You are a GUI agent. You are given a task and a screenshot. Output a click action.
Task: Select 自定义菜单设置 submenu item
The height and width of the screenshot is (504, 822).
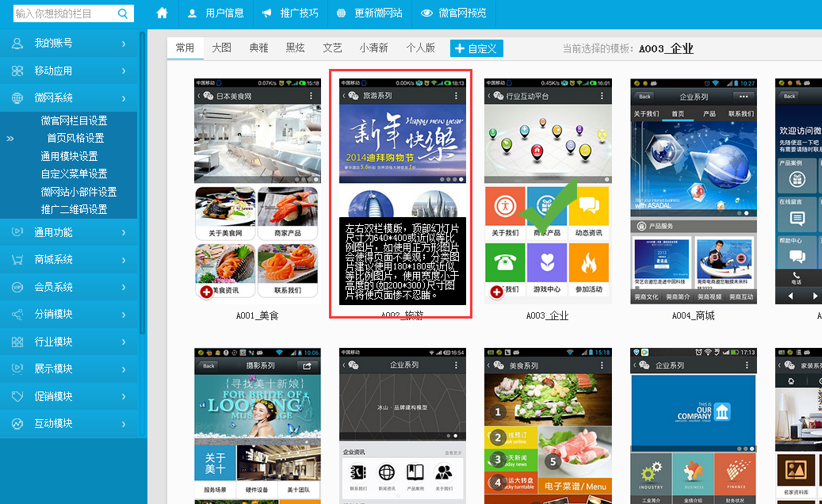[74, 174]
